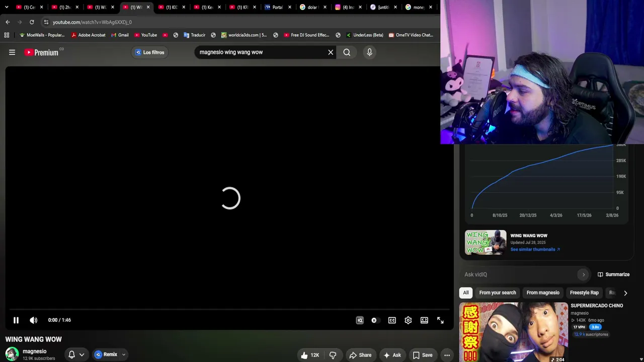Open the browser tab search dropdown
644x362 pixels.
[x=7, y=7]
